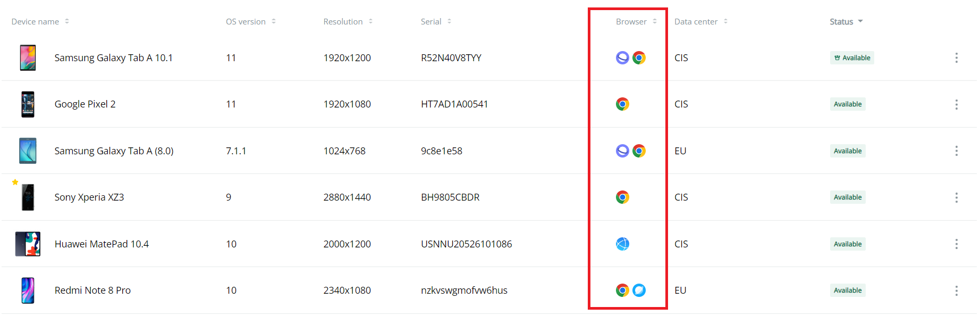This screenshot has width=980, height=315.
Task: Click Samsung Galaxy Tab A 10.1 device thumbnail
Action: (28, 57)
